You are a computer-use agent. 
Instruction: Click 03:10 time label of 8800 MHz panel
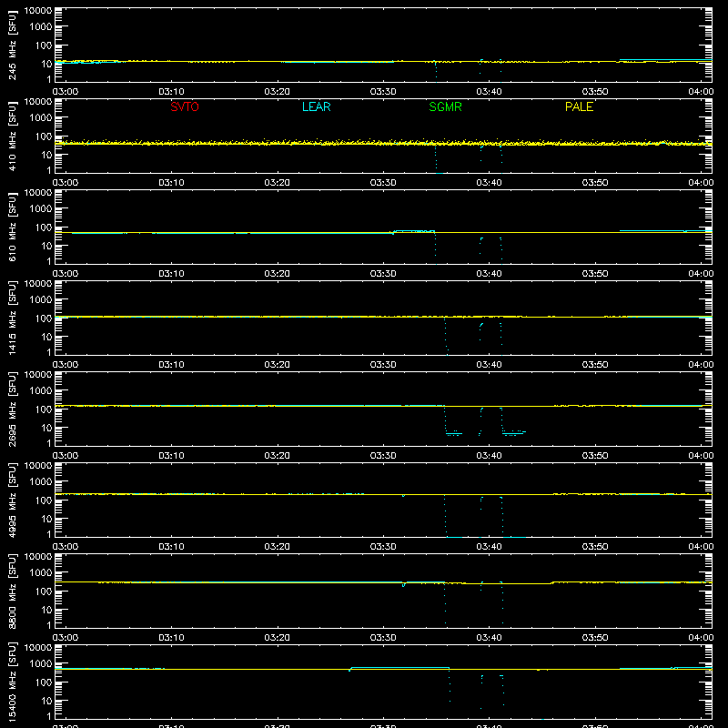tap(171, 638)
